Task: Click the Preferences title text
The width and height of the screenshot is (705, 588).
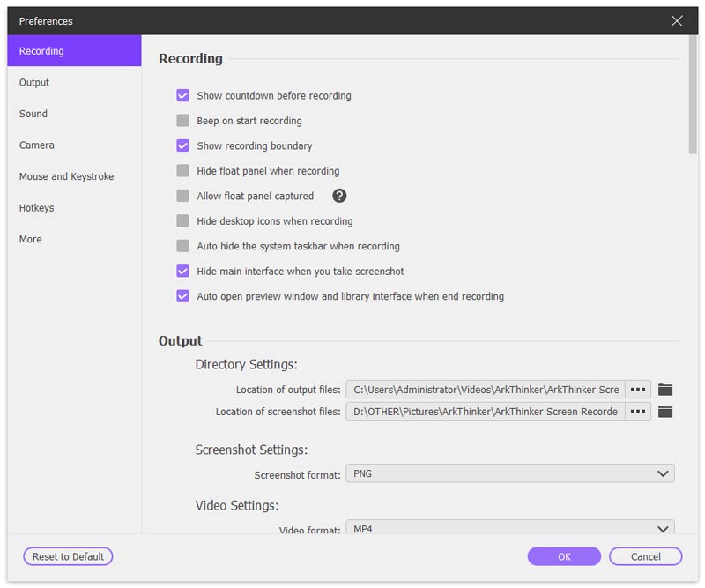Action: 46,21
